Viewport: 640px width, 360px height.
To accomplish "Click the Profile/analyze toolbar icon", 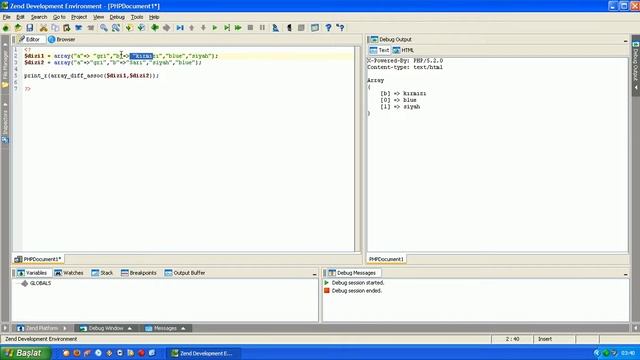I will pos(276,28).
